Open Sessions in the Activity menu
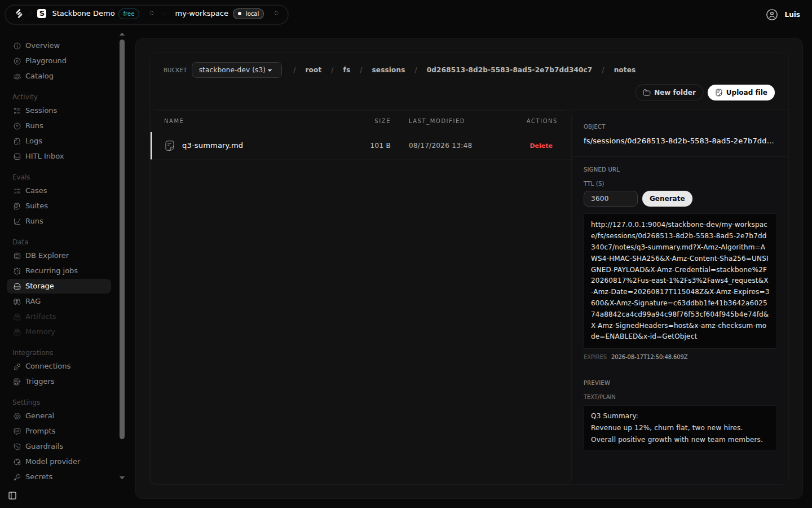The image size is (812, 508). [x=59, y=111]
